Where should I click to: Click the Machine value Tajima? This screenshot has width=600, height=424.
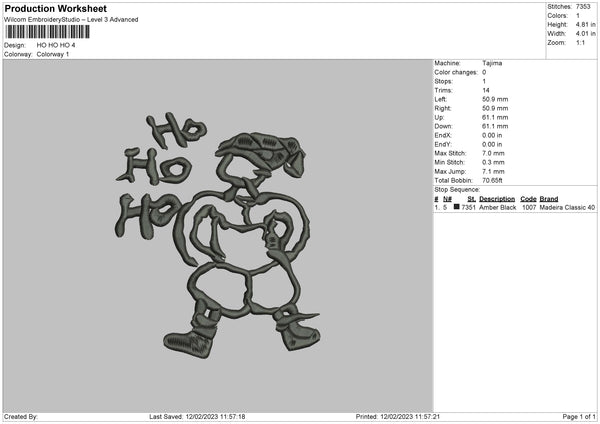(492, 63)
